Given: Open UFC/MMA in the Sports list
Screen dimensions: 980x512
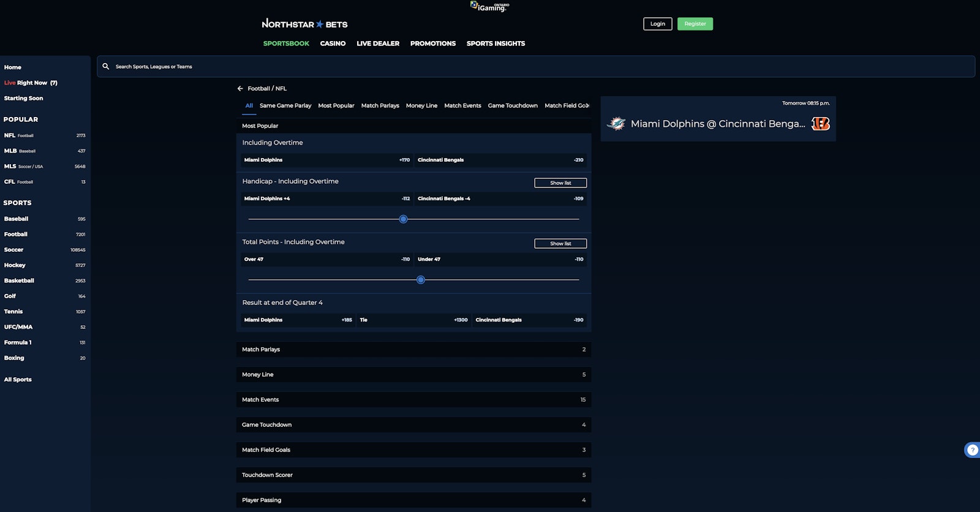Looking at the screenshot, I should (45, 327).
